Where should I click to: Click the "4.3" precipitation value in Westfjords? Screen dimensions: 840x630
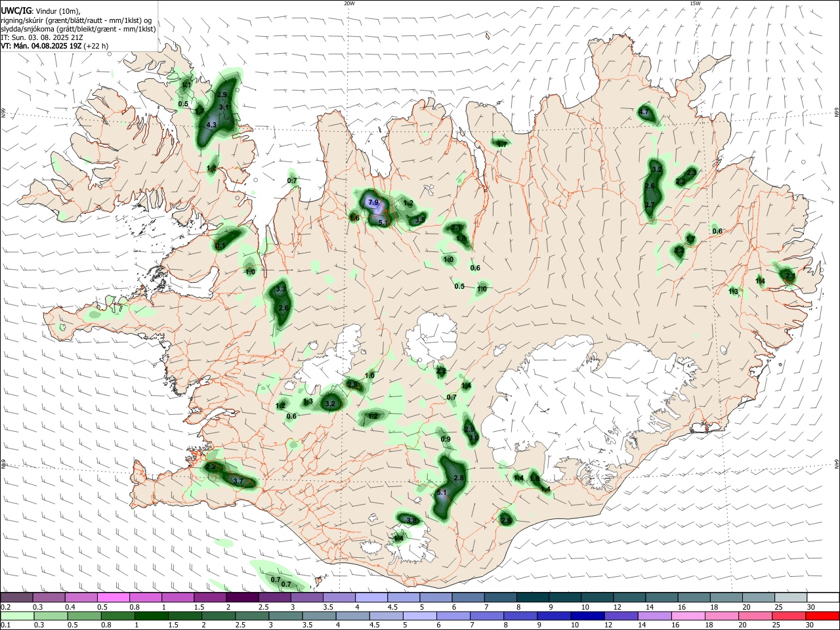coord(211,125)
